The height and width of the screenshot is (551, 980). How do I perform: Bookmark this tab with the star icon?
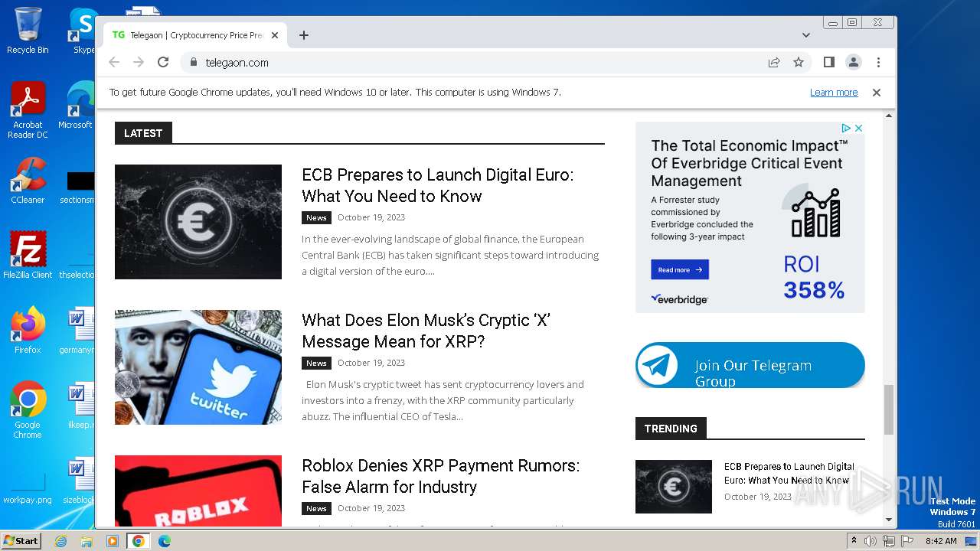[x=799, y=62]
